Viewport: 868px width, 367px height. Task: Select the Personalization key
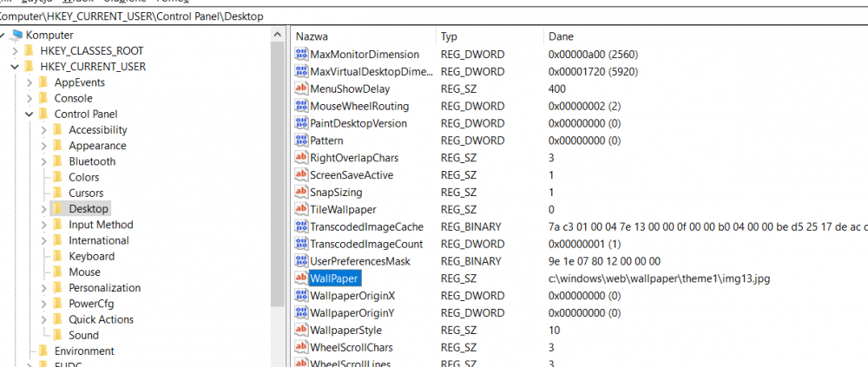click(x=104, y=288)
